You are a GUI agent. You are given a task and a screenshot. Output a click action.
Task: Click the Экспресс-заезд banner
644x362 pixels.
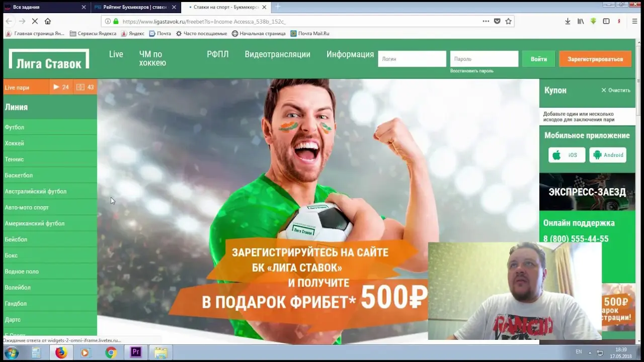coord(587,192)
